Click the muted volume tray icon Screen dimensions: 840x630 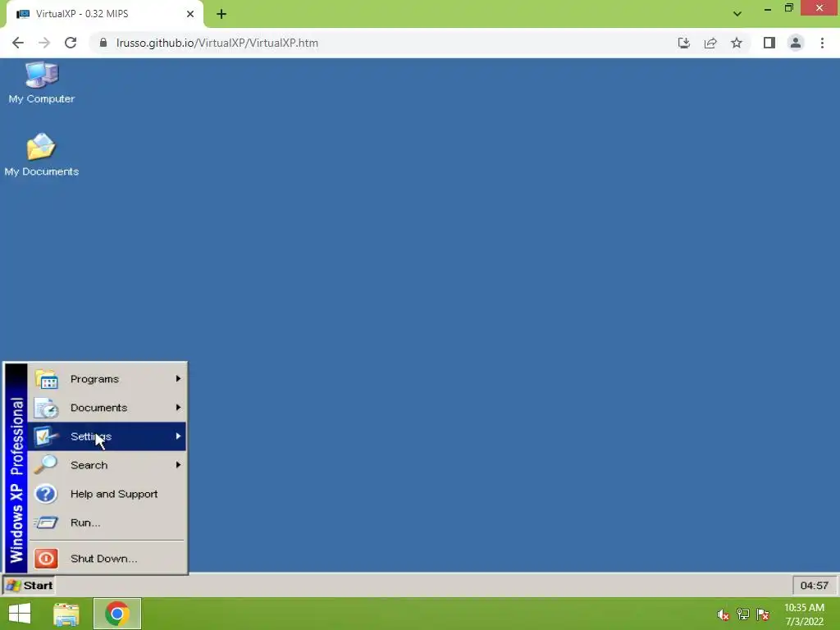pyautogui.click(x=724, y=614)
